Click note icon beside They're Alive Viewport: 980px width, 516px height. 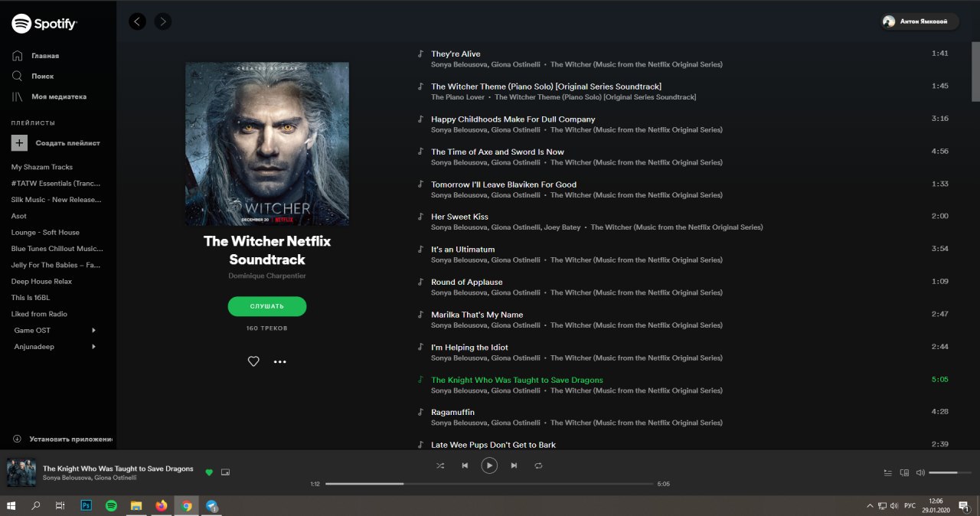(x=420, y=54)
